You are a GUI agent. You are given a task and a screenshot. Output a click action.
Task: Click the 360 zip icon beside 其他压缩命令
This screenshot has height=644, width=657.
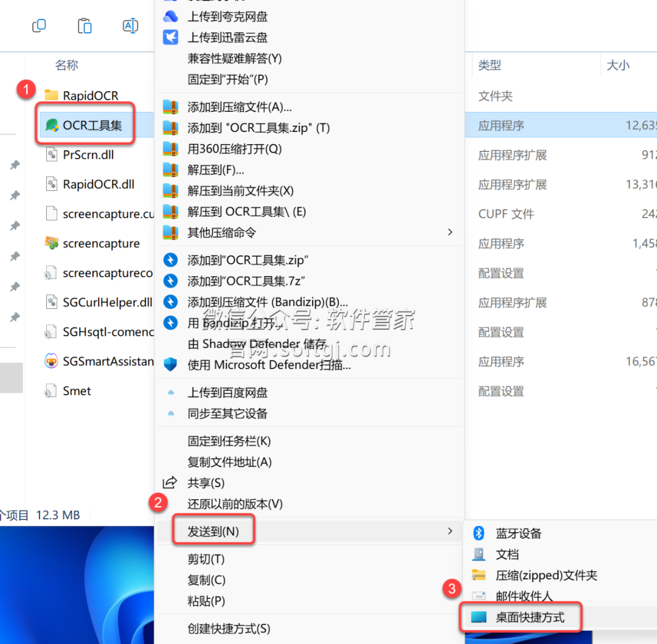pyautogui.click(x=170, y=232)
